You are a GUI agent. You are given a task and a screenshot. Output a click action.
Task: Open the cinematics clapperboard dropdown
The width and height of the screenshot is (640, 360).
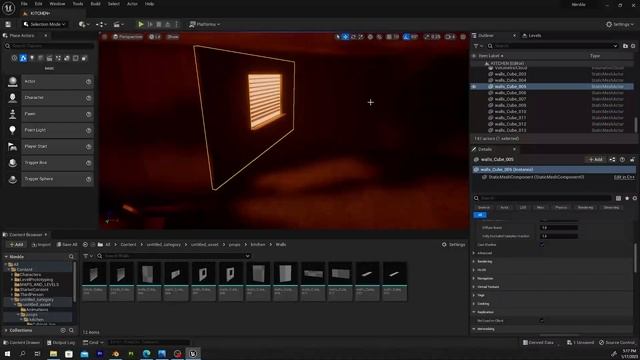[118, 24]
